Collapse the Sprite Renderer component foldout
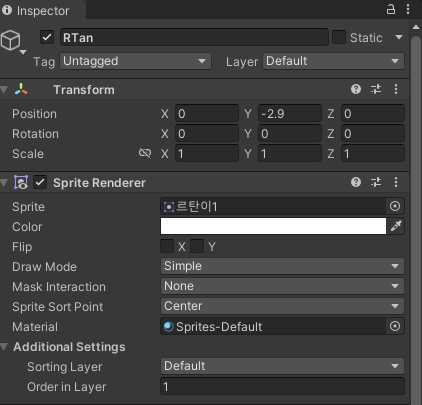Image resolution: width=422 pixels, height=405 pixels. click(x=4, y=183)
